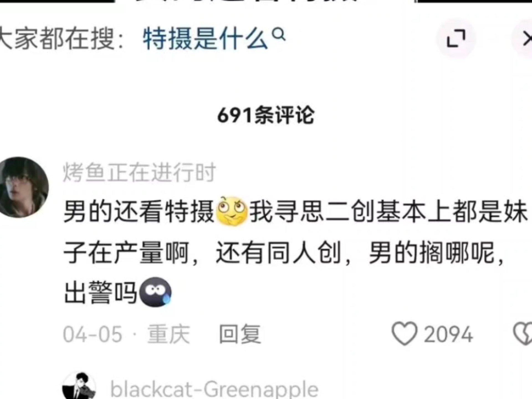
Task: Dislike the comment using the broken heart
Action: pyautogui.click(x=523, y=334)
